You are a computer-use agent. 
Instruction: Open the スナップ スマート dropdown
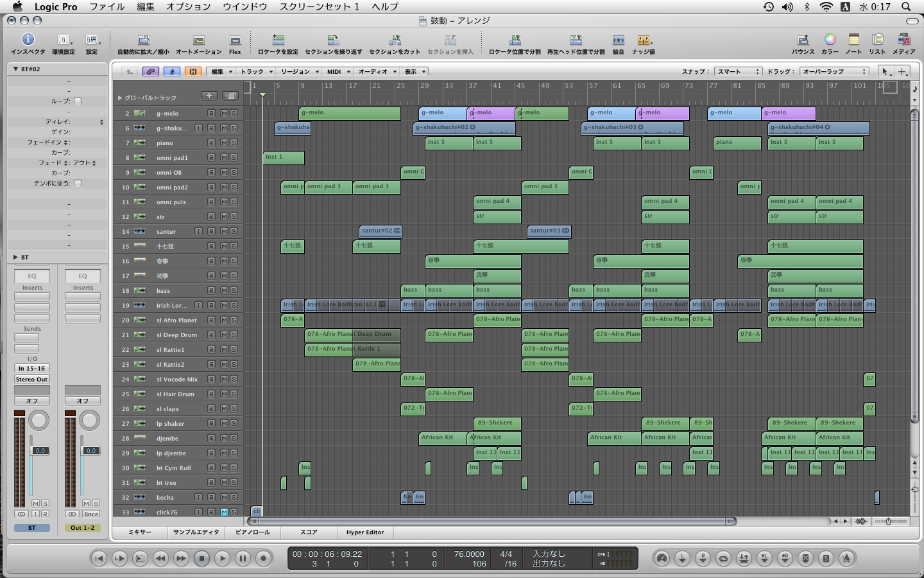coord(738,72)
